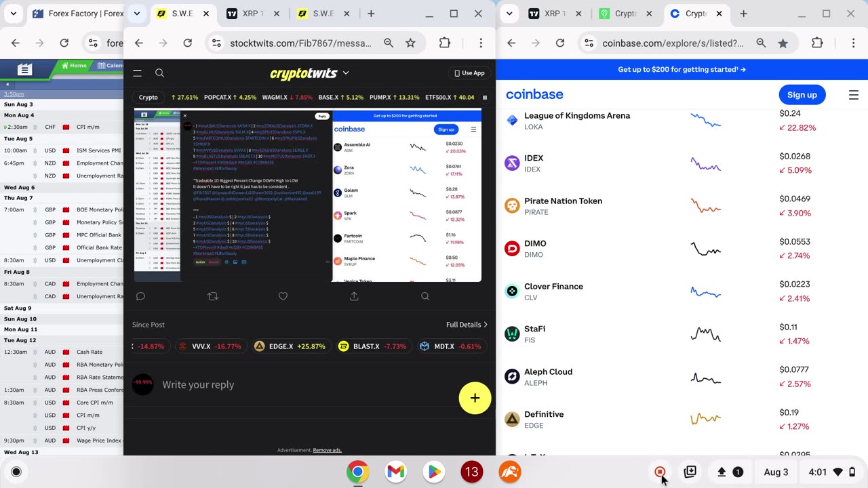This screenshot has height=488, width=868.
Task: Pause the crypto ticker strip
Action: coord(485,98)
